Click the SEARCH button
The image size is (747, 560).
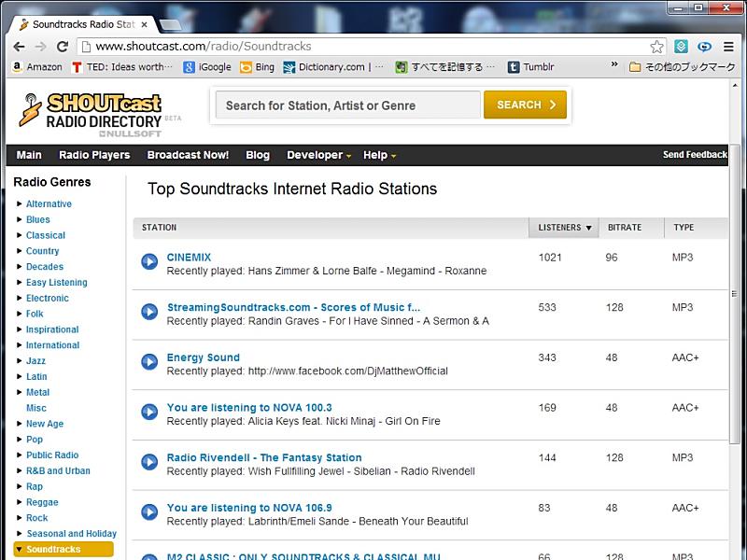525,105
